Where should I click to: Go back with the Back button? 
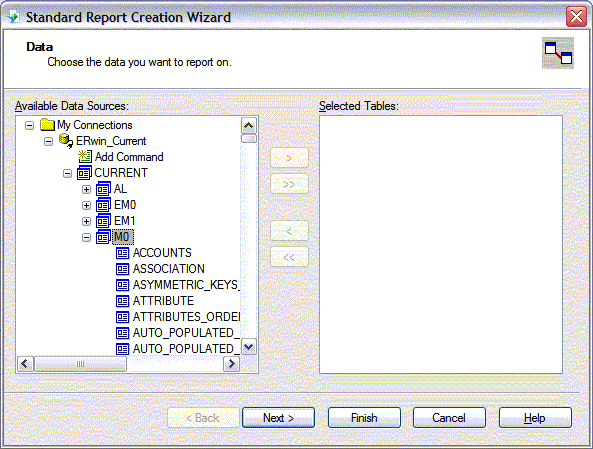pos(203,418)
